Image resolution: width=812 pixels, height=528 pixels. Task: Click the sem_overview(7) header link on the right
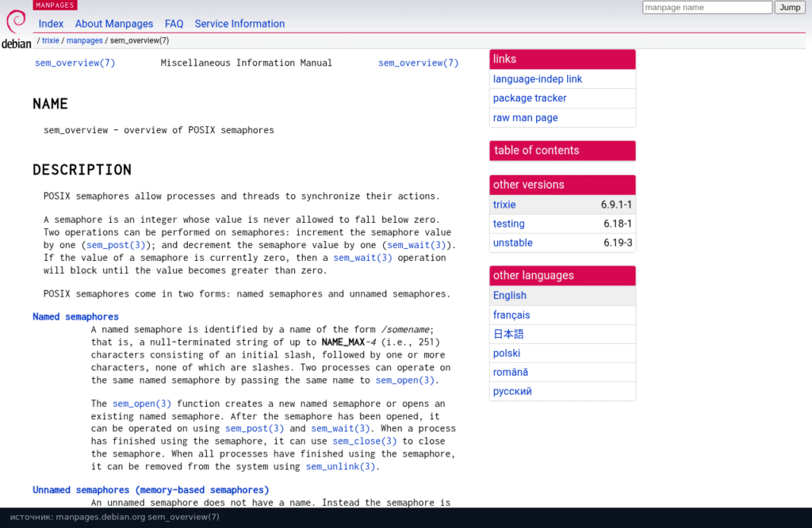(419, 63)
